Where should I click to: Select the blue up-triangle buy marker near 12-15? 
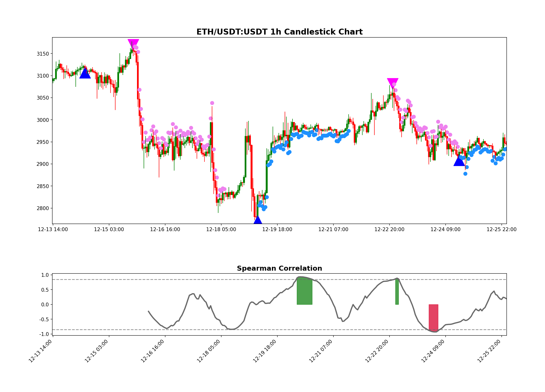coord(85,75)
